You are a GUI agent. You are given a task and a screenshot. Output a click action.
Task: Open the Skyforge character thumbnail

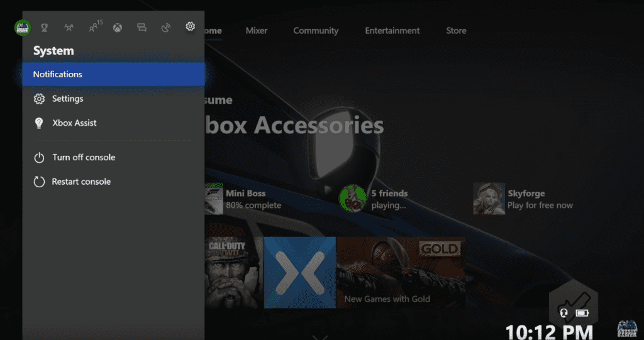489,199
